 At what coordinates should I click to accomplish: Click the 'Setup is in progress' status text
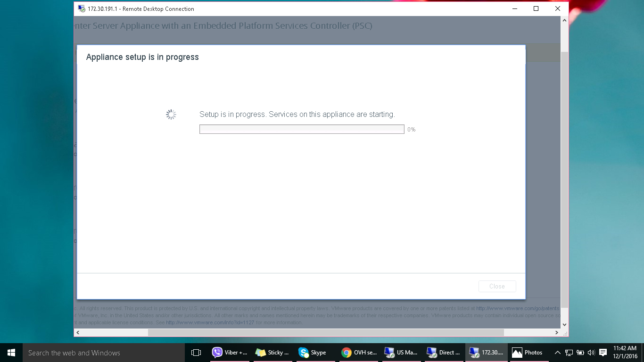coord(297,115)
